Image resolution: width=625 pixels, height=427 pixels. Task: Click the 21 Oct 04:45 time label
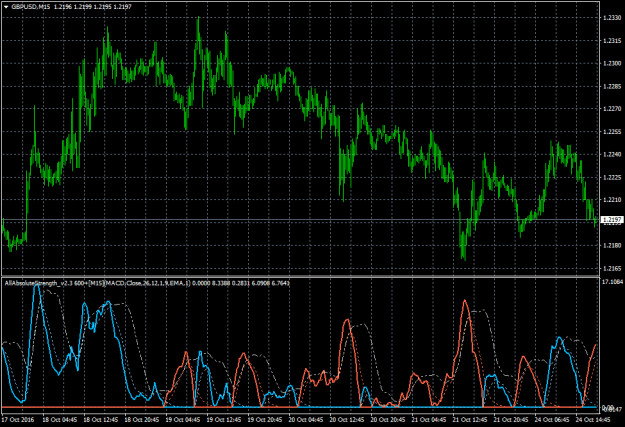[x=429, y=420]
